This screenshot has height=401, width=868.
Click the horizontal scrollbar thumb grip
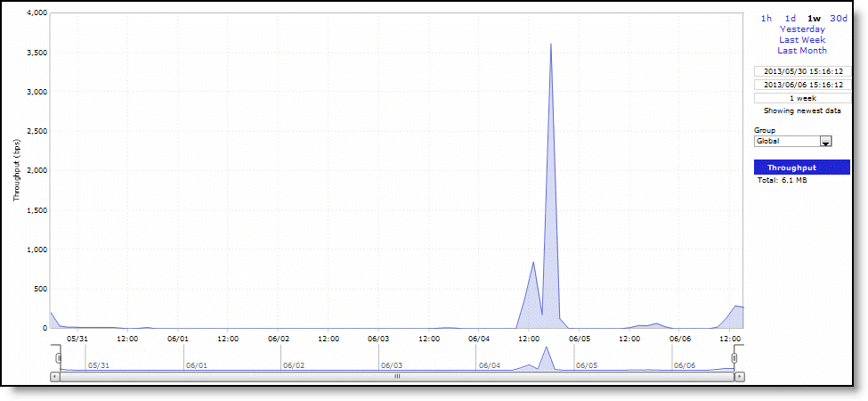[x=397, y=377]
